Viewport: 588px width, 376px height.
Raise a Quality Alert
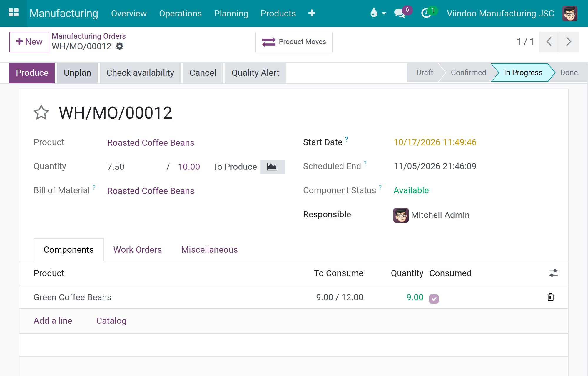tap(255, 73)
